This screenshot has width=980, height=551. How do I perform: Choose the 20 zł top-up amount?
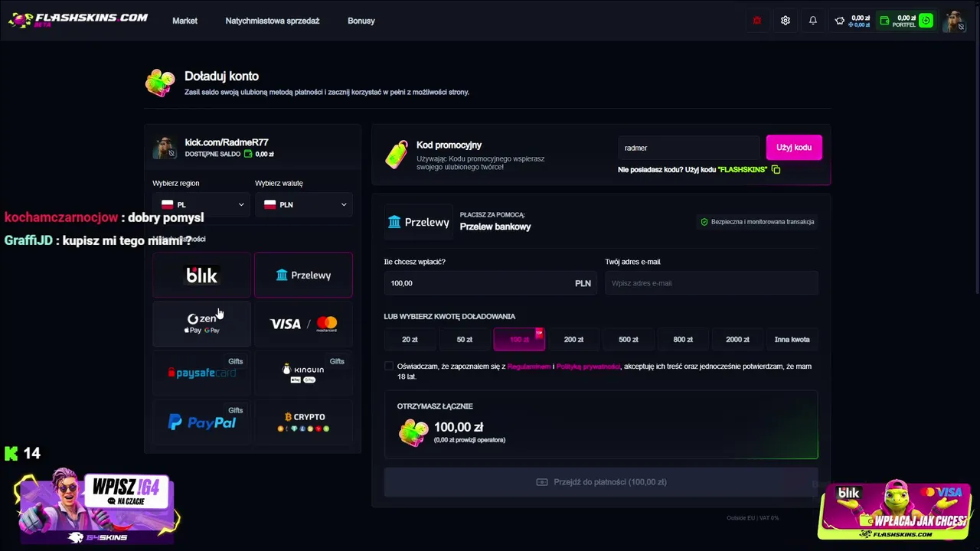(x=410, y=339)
